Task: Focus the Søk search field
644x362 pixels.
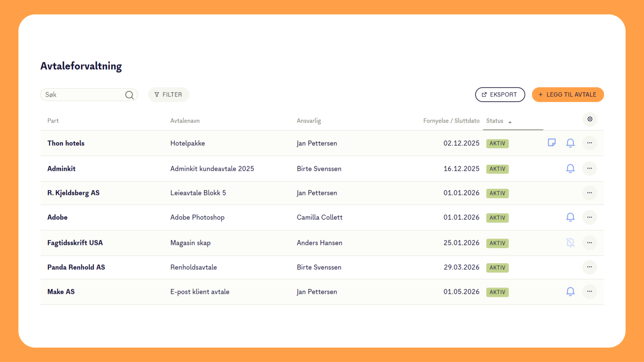Action: 83,95
